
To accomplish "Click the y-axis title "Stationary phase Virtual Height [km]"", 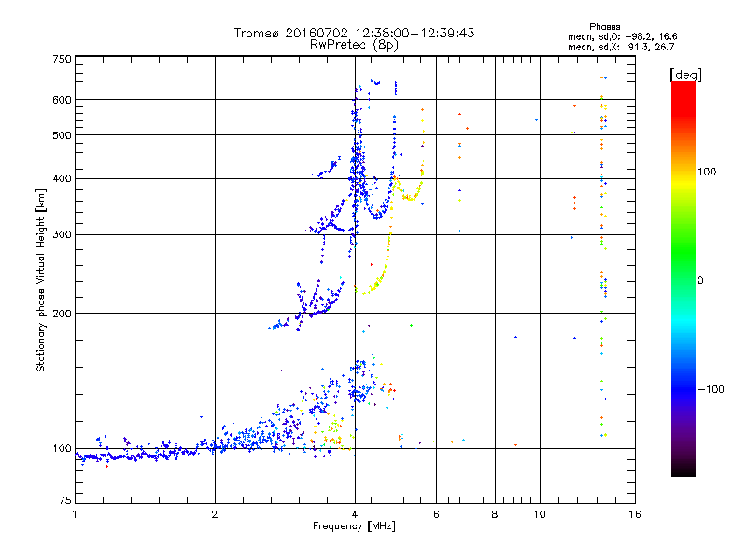I will (x=40, y=280).
